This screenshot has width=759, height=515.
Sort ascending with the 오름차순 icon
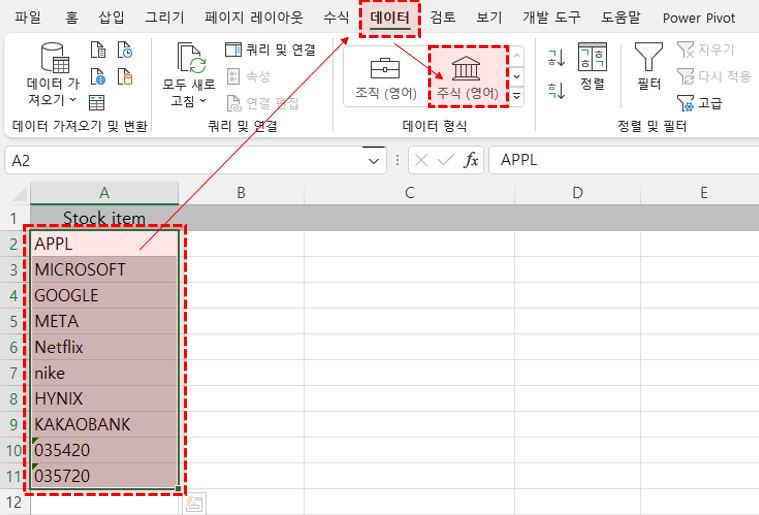coord(556,58)
